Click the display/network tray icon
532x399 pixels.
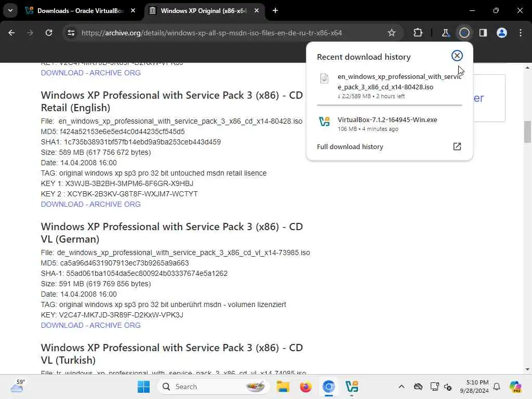(x=434, y=387)
